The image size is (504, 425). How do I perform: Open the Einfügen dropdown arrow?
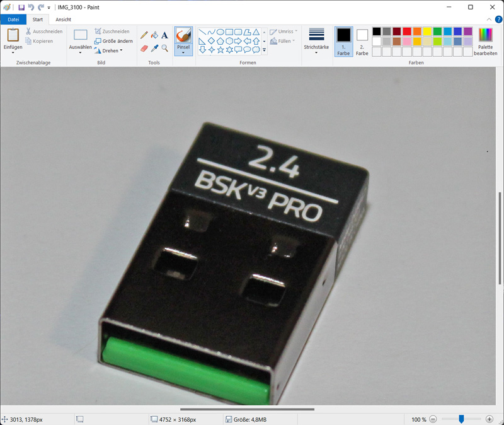(x=13, y=52)
